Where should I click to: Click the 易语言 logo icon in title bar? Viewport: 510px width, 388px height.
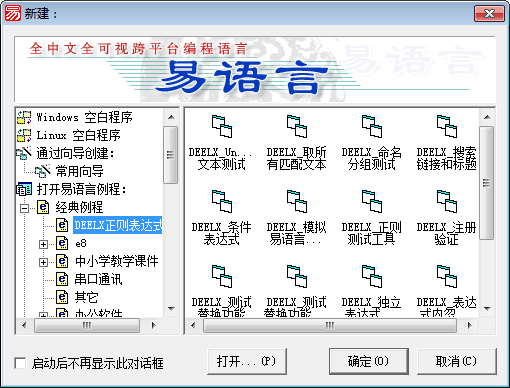(13, 13)
